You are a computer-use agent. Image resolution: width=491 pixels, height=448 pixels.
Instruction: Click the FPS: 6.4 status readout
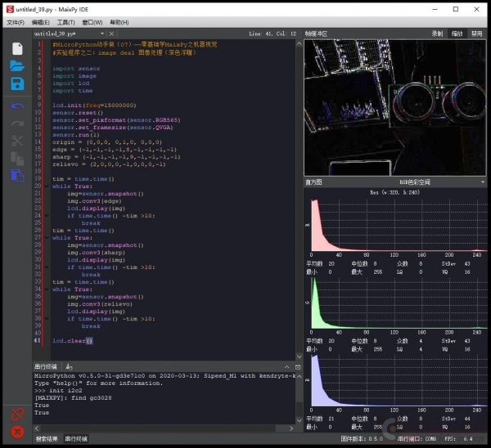click(x=458, y=439)
